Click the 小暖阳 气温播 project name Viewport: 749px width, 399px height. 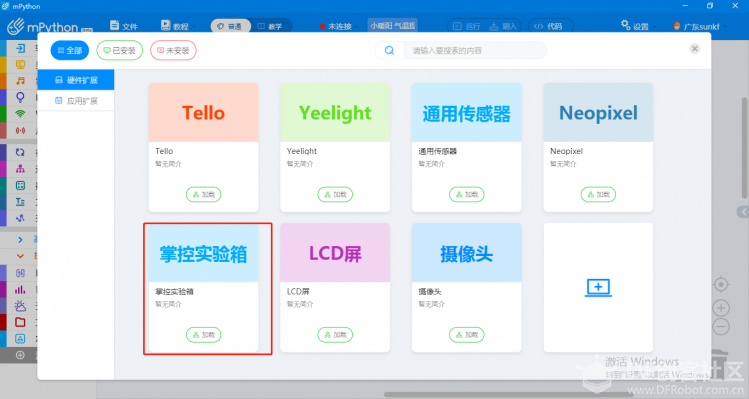[x=393, y=25]
